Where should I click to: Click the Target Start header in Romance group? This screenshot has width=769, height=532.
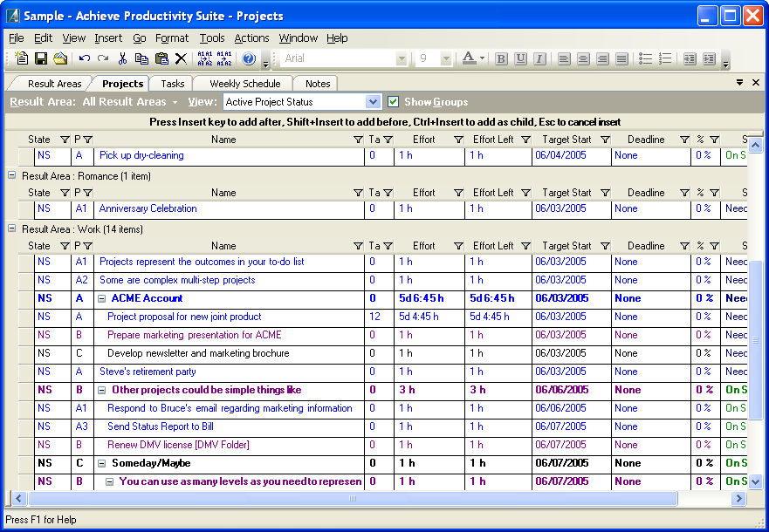[566, 193]
